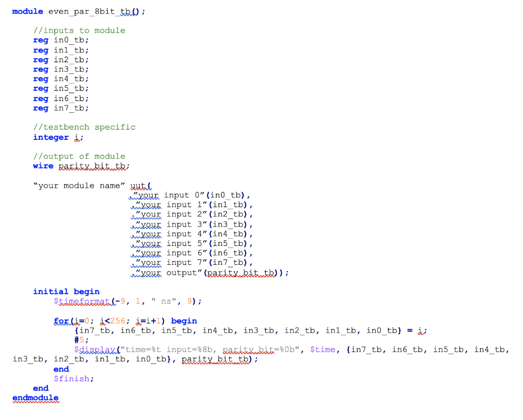Select the 256 loop limit value
Viewport: 523px width, 420px height.
117,320
